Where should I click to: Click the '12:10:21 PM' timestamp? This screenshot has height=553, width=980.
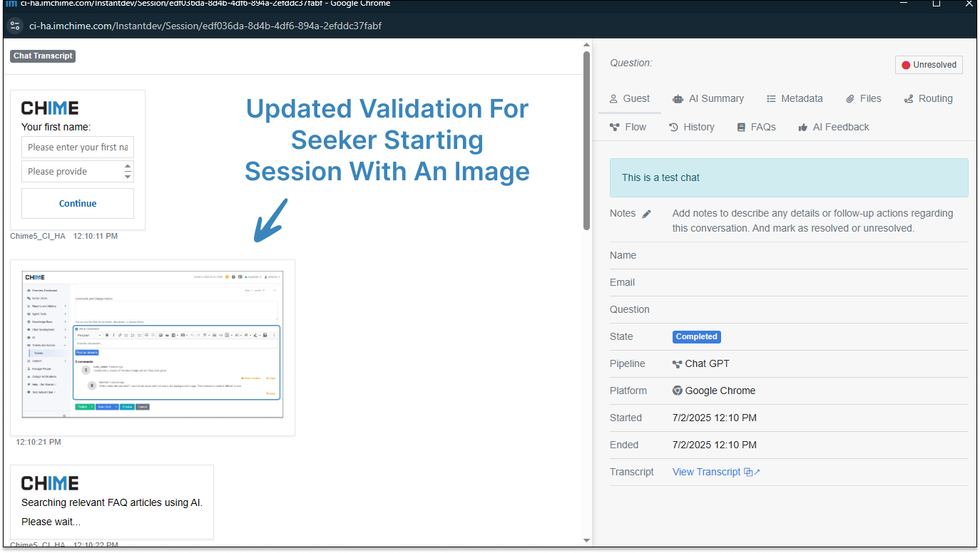(x=39, y=442)
